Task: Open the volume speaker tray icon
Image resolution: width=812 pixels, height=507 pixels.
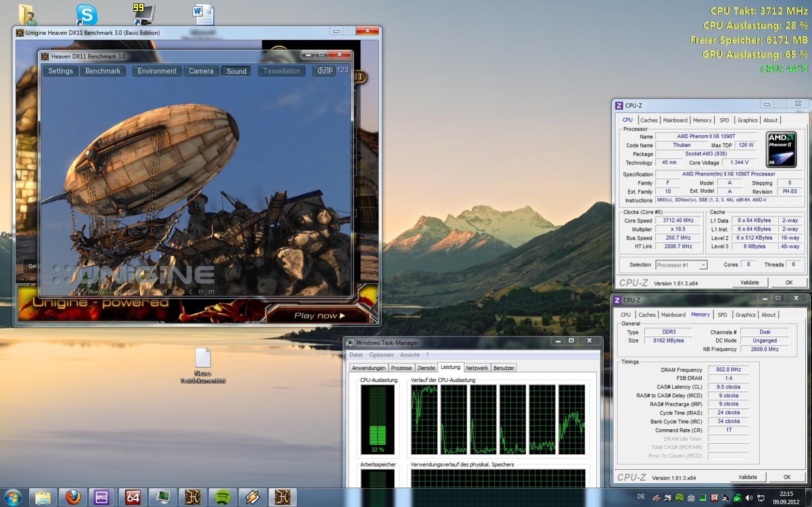Action: point(749,497)
